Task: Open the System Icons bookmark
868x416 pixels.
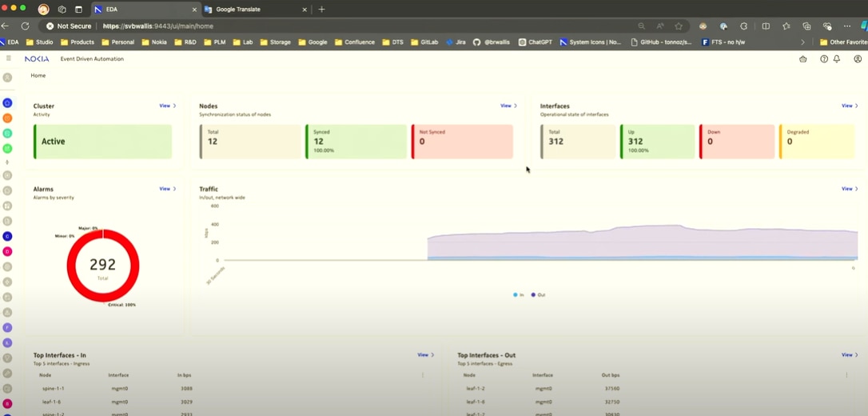Action: 590,42
